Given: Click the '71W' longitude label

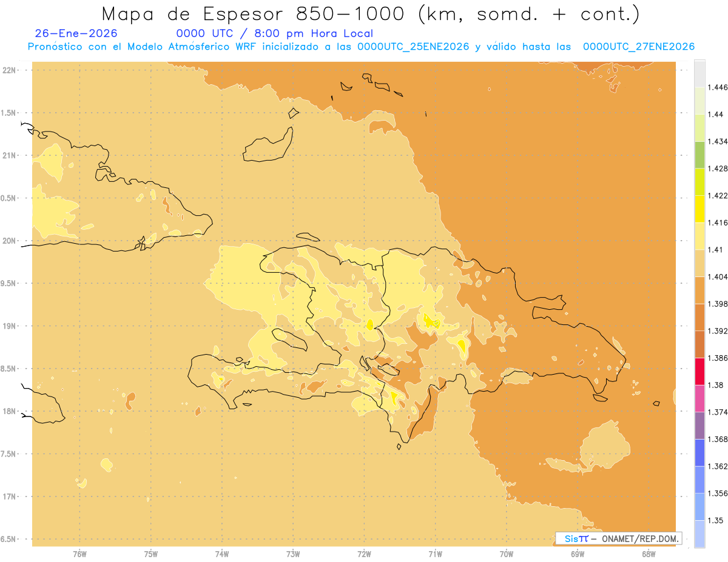Looking at the screenshot, I should 435,554.
